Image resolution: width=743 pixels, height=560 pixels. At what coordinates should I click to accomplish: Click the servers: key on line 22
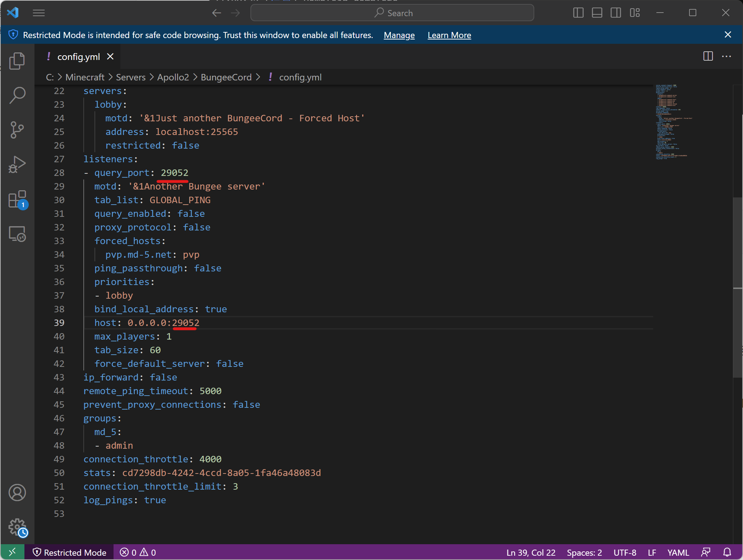tap(105, 91)
